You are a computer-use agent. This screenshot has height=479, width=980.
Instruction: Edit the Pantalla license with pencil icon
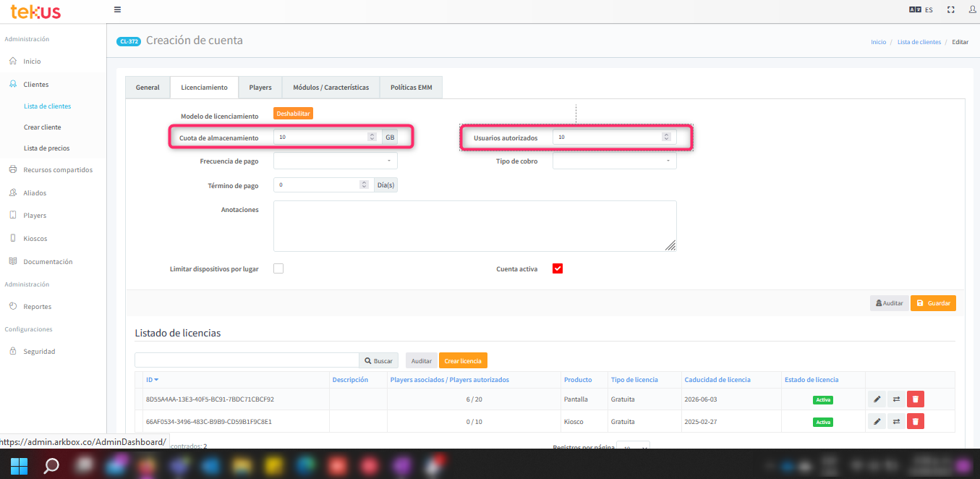(877, 399)
